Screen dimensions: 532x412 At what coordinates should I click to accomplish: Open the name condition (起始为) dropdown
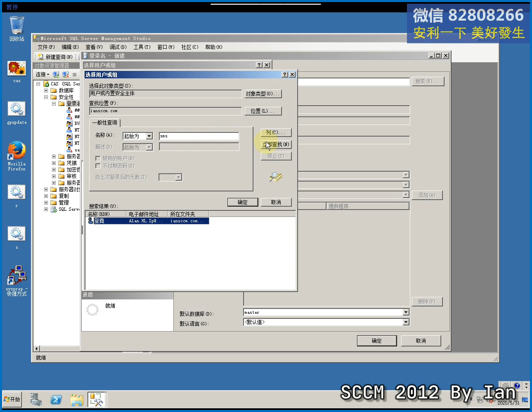tap(149, 136)
